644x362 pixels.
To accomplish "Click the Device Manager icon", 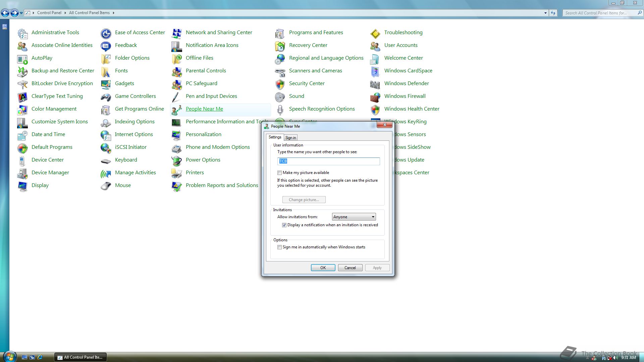I will tap(22, 173).
